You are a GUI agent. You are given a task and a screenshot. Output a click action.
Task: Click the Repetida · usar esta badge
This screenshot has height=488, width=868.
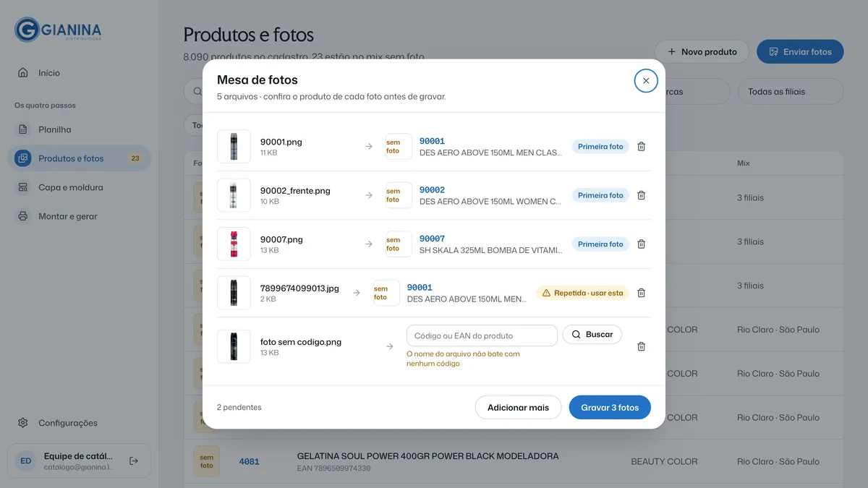pos(582,293)
